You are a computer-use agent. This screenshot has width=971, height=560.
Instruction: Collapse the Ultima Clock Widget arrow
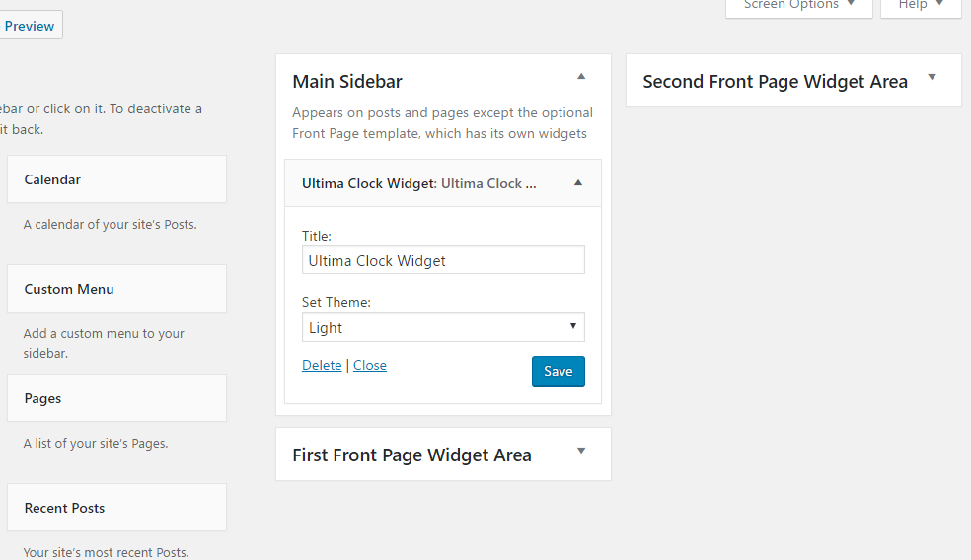[x=578, y=183]
